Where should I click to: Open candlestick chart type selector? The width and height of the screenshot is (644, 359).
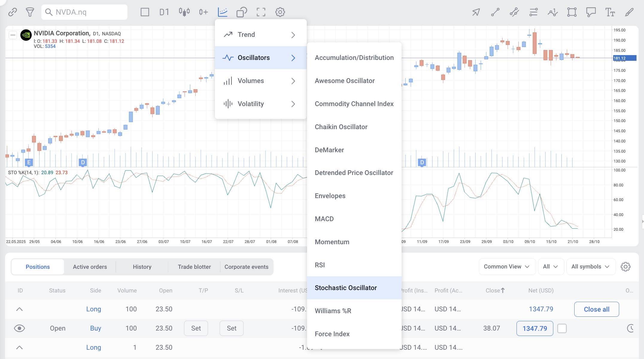coord(184,12)
